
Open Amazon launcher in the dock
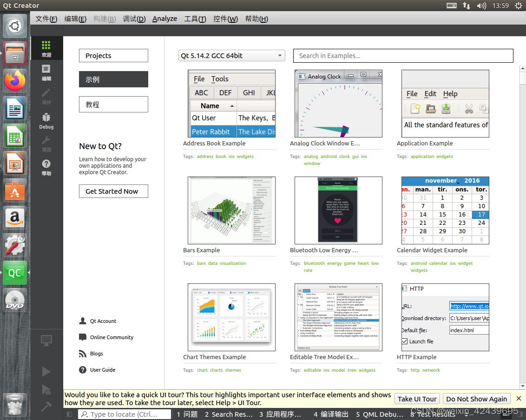[x=15, y=218]
